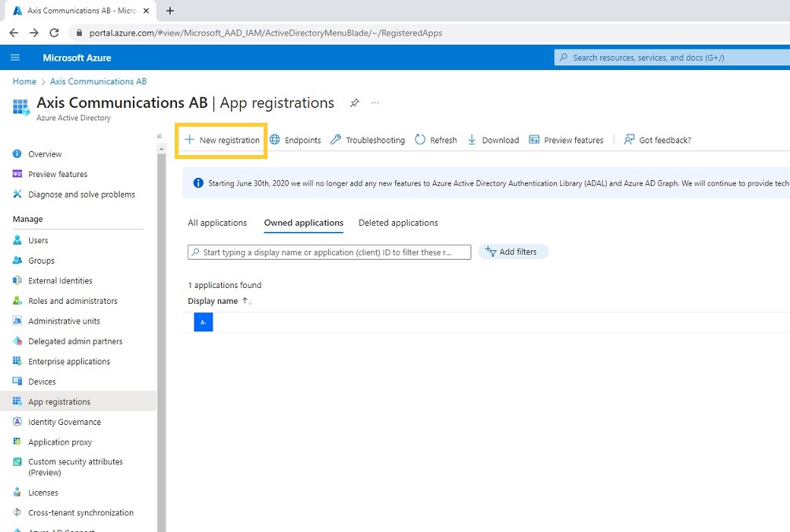The height and width of the screenshot is (532, 790).
Task: Click the Application proxy icon
Action: [17, 441]
